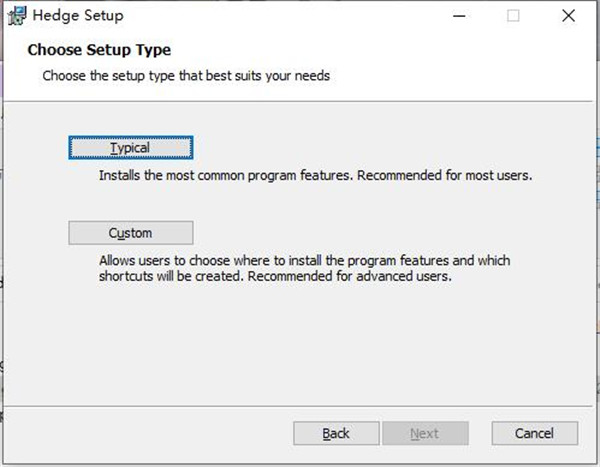Click the separator line under the header
The image size is (600, 467).
(298, 101)
